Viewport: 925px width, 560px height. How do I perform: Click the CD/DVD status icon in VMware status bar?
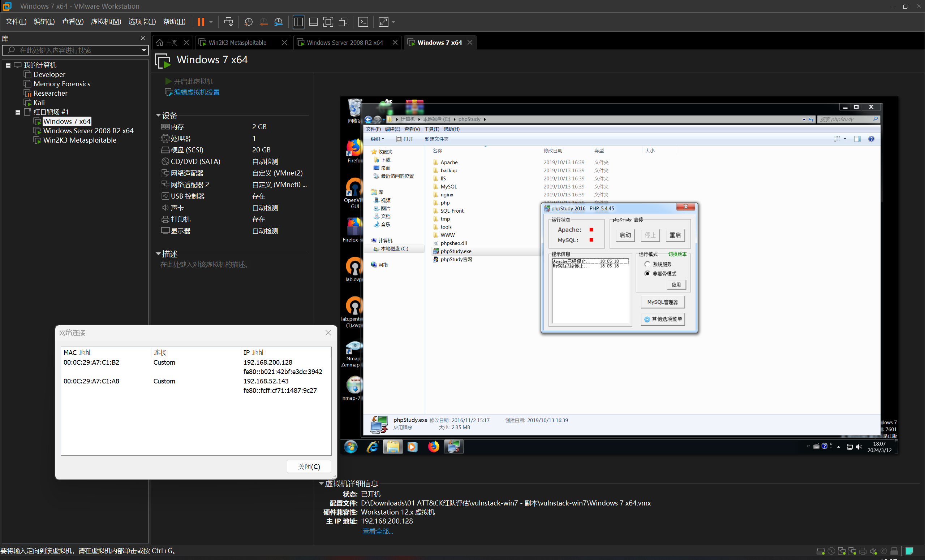[x=831, y=551]
